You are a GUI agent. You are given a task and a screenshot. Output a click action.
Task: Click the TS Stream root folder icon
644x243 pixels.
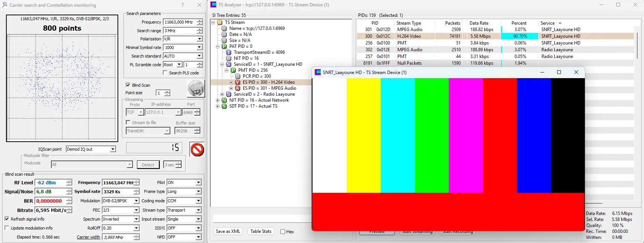220,22
